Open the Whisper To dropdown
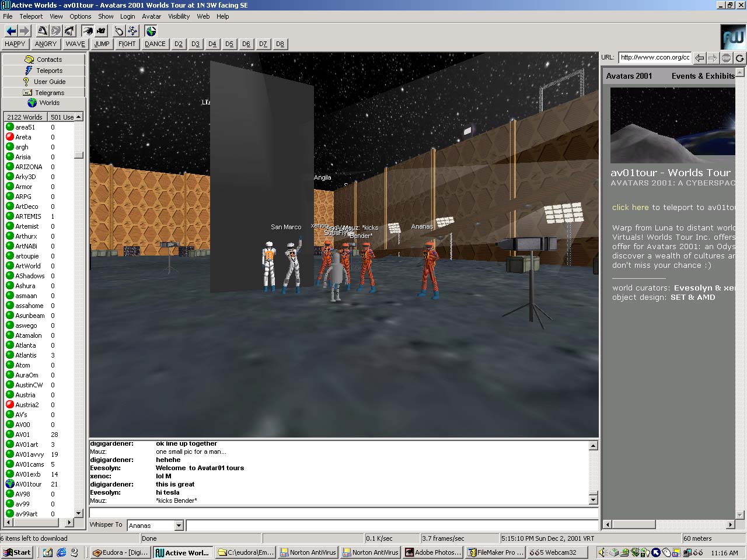Screen dimensions: 747x560 click(179, 526)
